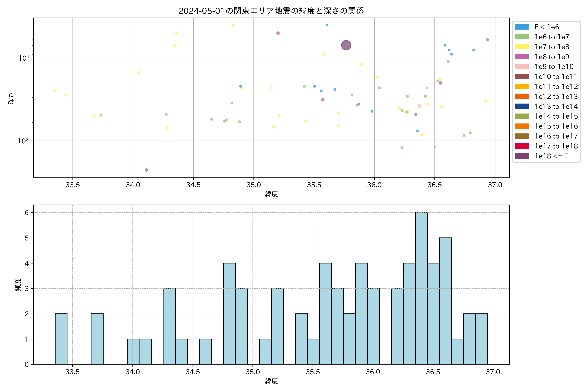The image size is (588, 392).
Task: Click the pink 1e9 to 1e10 legend swatch
Action: (x=522, y=66)
